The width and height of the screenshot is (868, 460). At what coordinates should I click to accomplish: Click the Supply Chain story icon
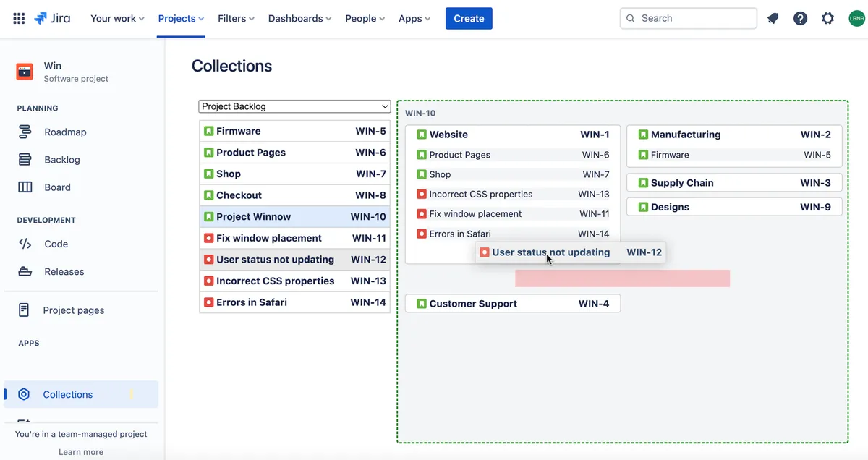tap(643, 183)
